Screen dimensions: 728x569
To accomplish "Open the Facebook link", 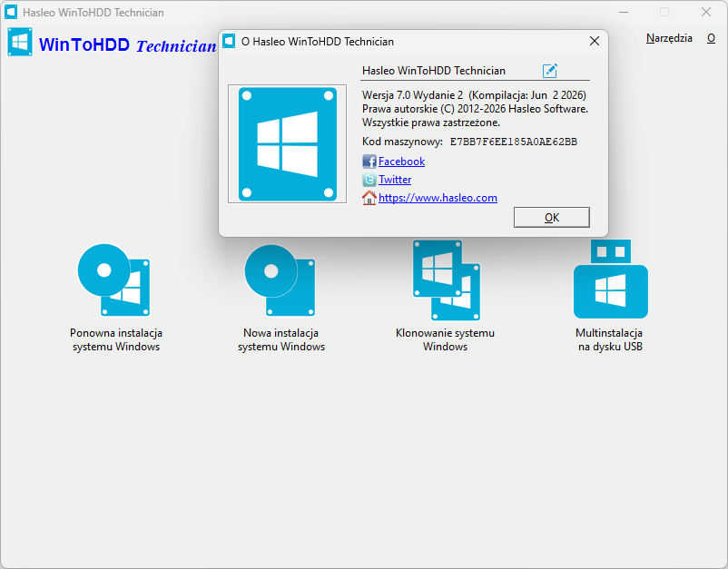I will 401,162.
